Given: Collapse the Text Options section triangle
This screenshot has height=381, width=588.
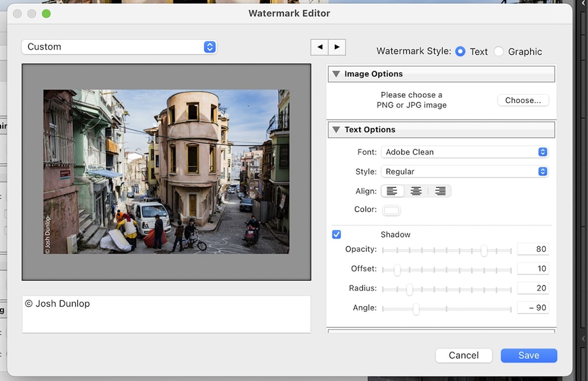Looking at the screenshot, I should point(336,129).
